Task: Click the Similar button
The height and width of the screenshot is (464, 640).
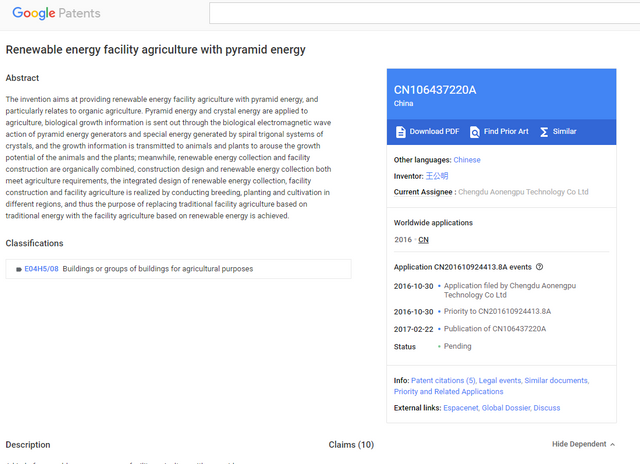Action: coord(558,132)
